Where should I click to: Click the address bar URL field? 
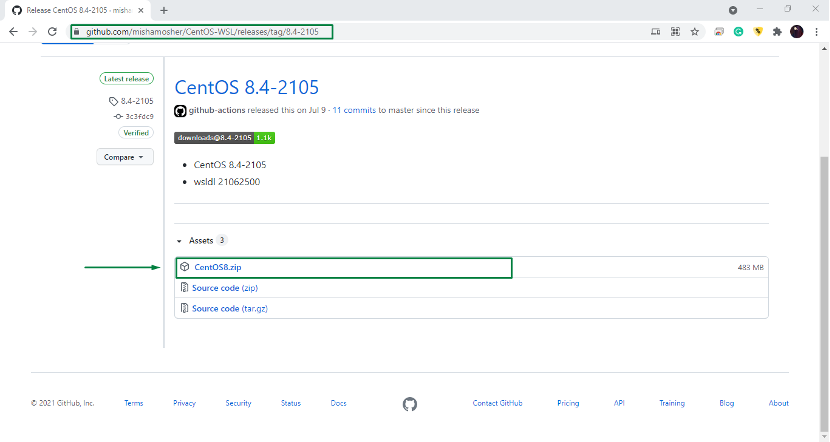point(202,32)
